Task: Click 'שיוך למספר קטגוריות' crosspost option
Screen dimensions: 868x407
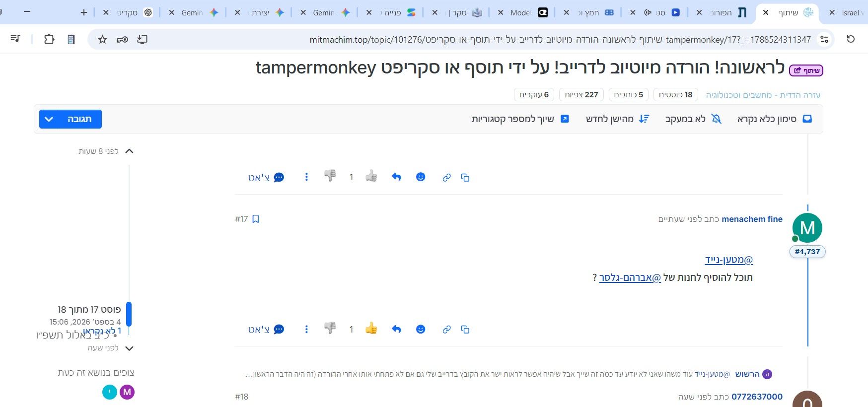Action: point(520,119)
